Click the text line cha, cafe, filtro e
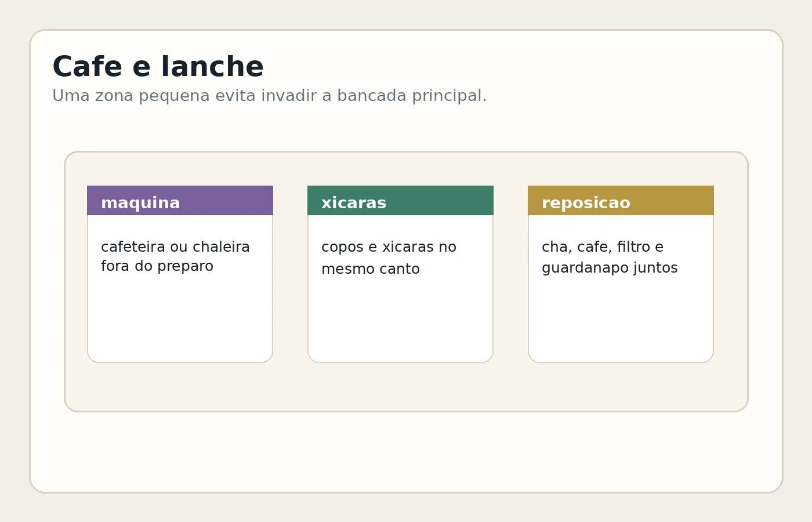The height and width of the screenshot is (522, 812). pos(603,247)
